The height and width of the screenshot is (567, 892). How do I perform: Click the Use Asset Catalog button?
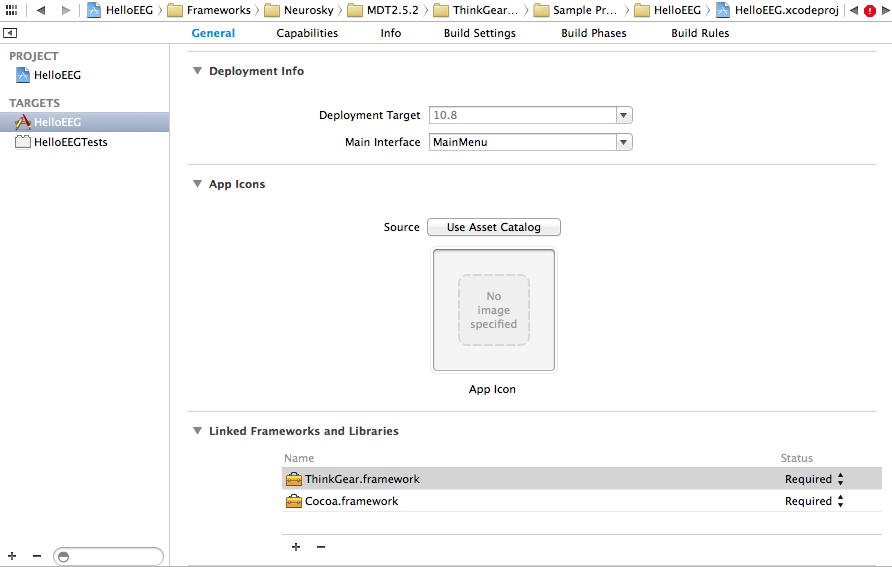(493, 227)
